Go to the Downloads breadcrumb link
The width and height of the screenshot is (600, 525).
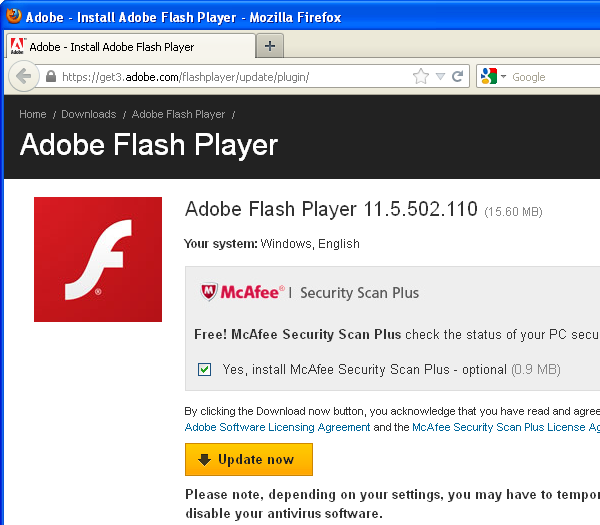click(88, 114)
